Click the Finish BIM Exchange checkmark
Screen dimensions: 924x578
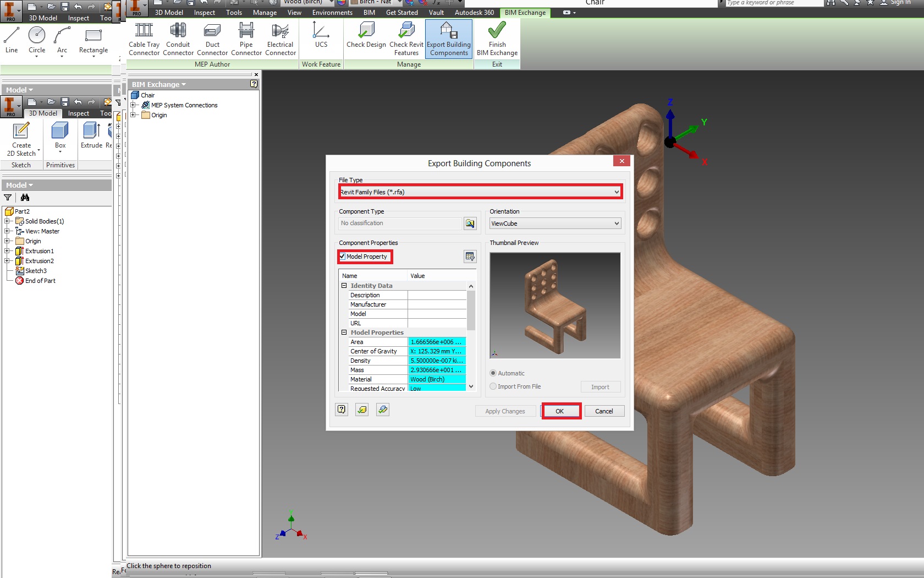497,39
